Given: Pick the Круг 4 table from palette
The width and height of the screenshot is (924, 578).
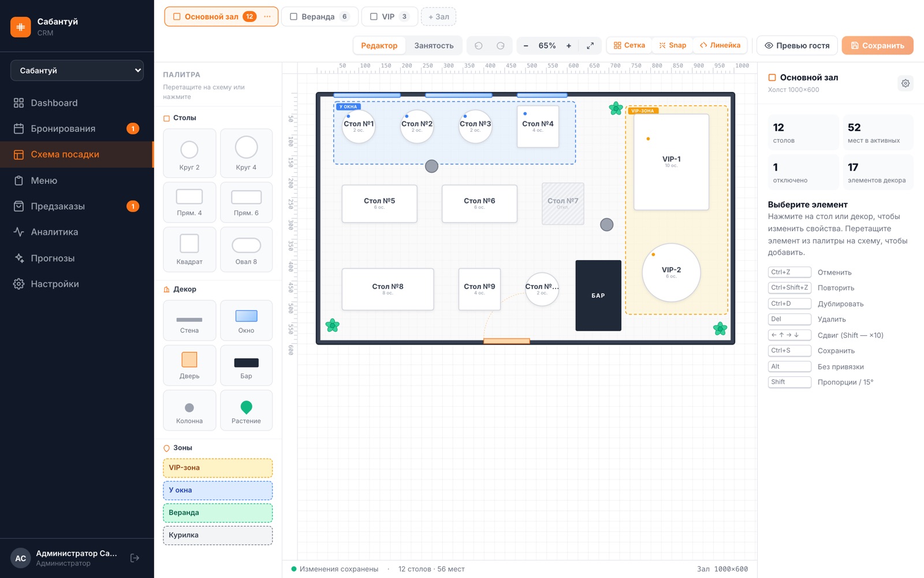Looking at the screenshot, I should pos(246,153).
